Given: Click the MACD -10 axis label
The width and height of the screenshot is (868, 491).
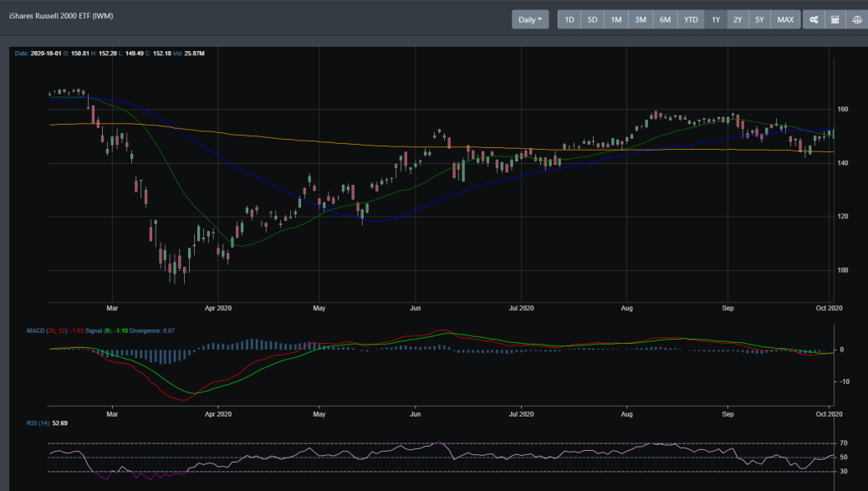Looking at the screenshot, I should point(844,381).
